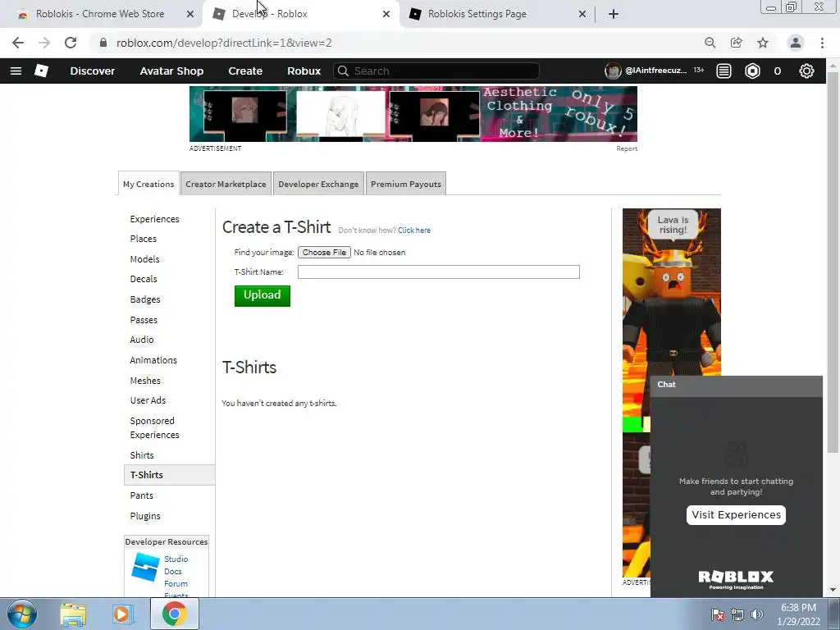Click the browser address bar URL
840x630 pixels.
click(224, 43)
